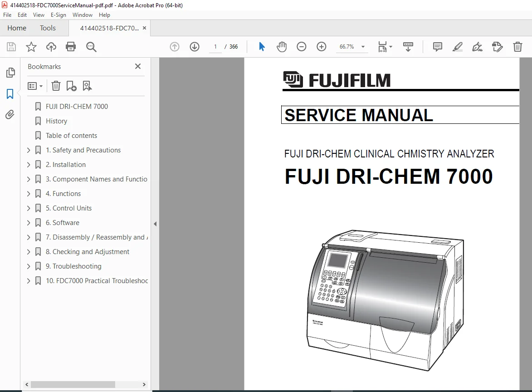Expand 1. Safety and Precautions bookmark
This screenshot has height=392, width=532.
(x=29, y=150)
